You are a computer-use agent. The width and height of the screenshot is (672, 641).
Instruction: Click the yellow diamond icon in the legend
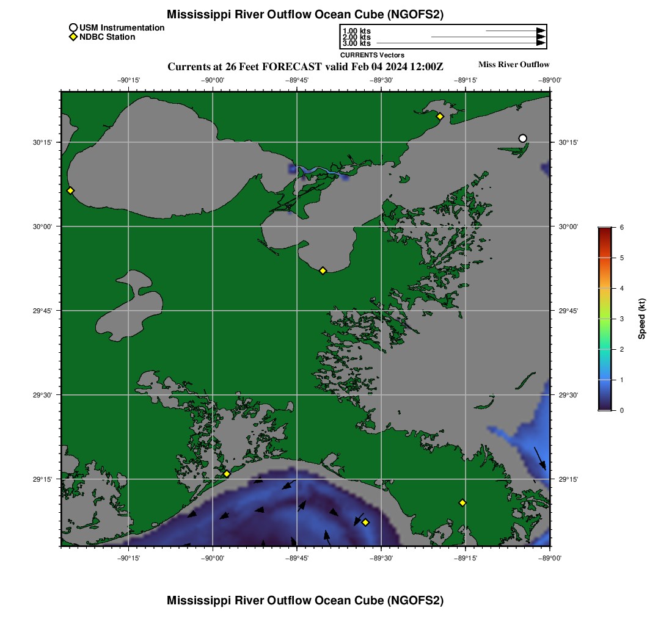pyautogui.click(x=73, y=37)
